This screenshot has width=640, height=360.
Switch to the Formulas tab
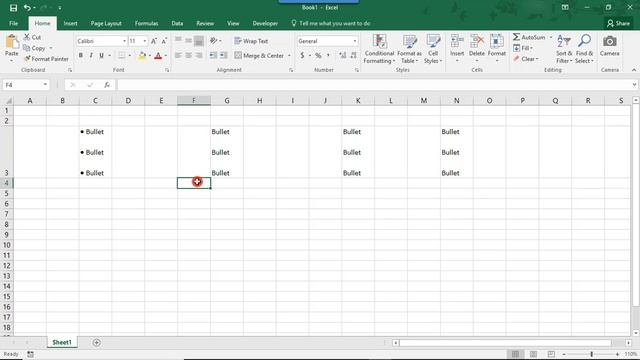coord(147,23)
